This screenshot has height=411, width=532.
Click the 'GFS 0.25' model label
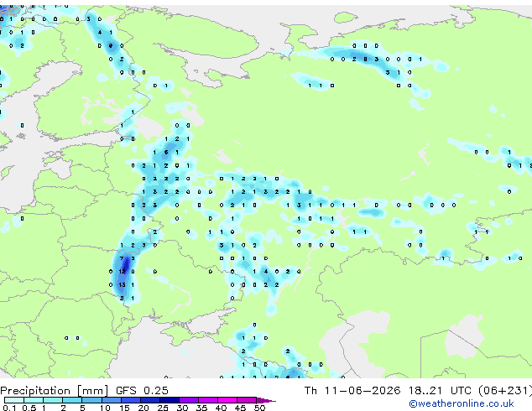coord(142,391)
